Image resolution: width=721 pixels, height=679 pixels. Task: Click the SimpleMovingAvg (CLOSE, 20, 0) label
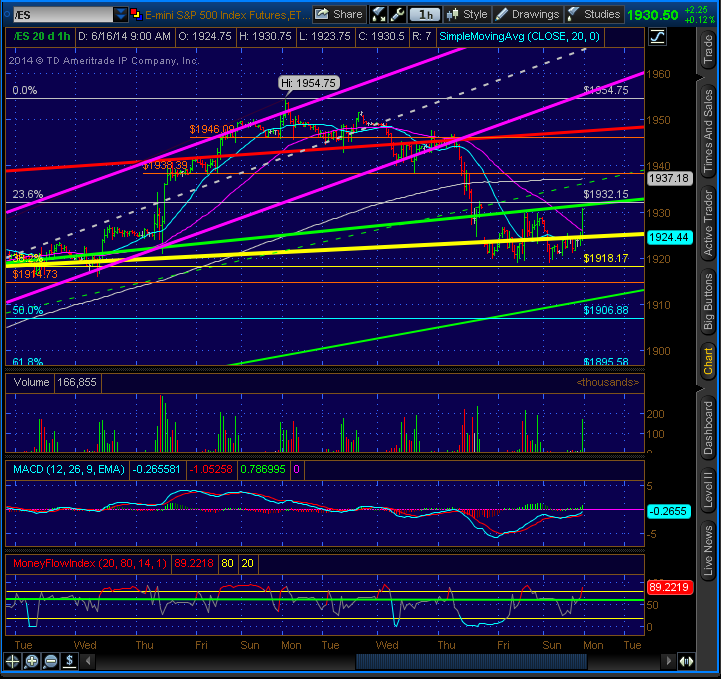519,36
